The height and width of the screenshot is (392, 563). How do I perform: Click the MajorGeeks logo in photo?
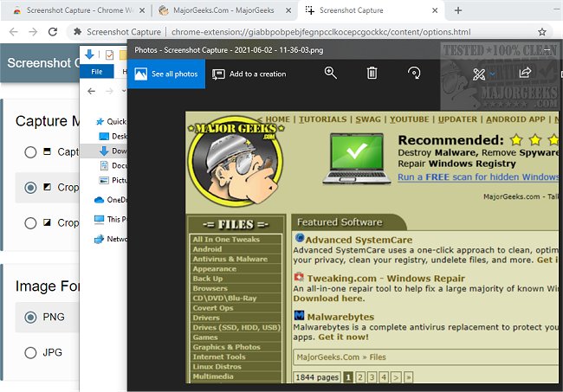(236, 162)
